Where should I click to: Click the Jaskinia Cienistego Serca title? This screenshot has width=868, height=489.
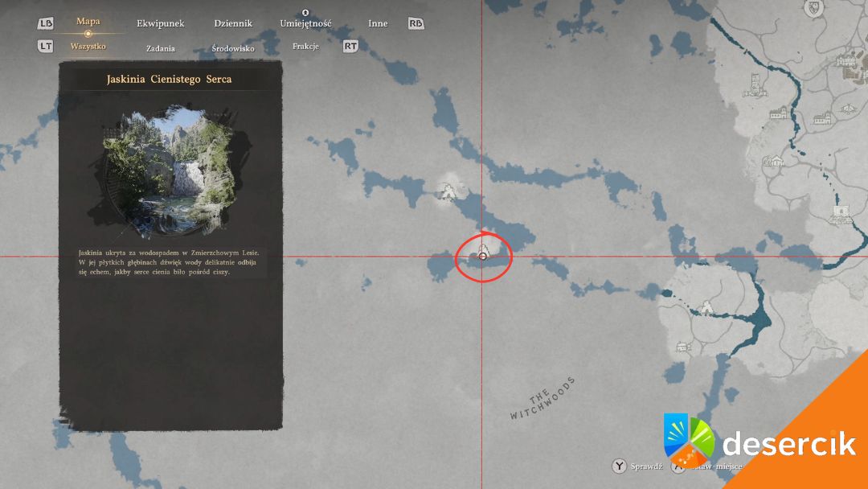coord(170,80)
